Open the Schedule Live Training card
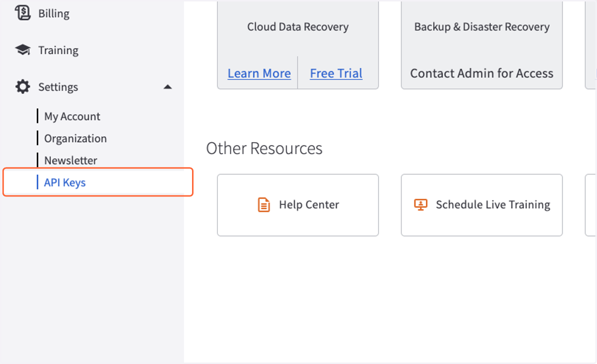The width and height of the screenshot is (597, 364). 482,205
